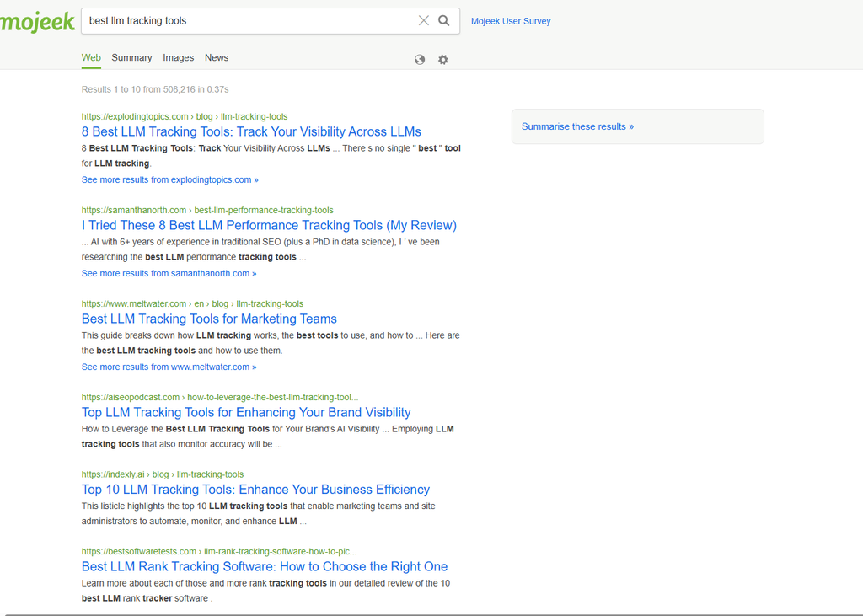This screenshot has height=616, width=863.
Task: Click the indexly.ai URL breadcrumb
Action: (163, 474)
